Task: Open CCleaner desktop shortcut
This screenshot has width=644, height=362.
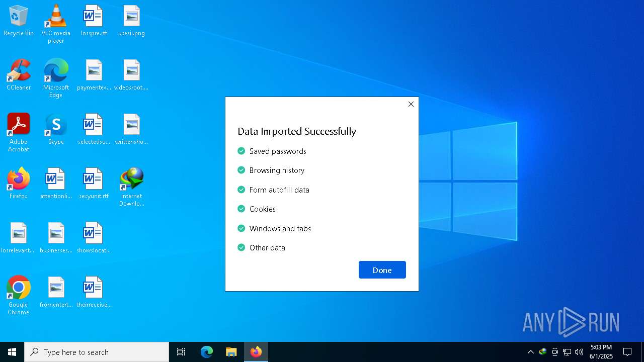Action: [19, 75]
